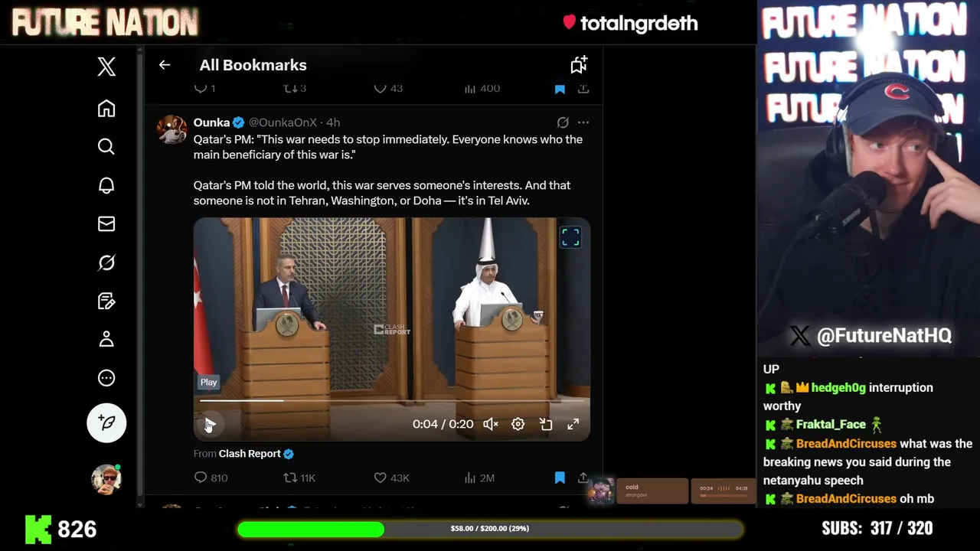Click the @FutureNatHQ overlay text
The width and height of the screenshot is (980, 551).
884,336
